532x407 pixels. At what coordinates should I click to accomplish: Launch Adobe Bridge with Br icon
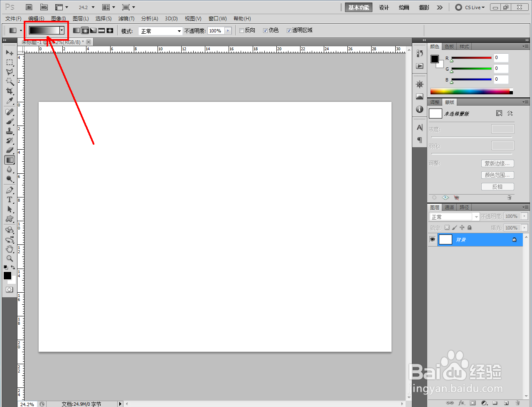click(29, 7)
